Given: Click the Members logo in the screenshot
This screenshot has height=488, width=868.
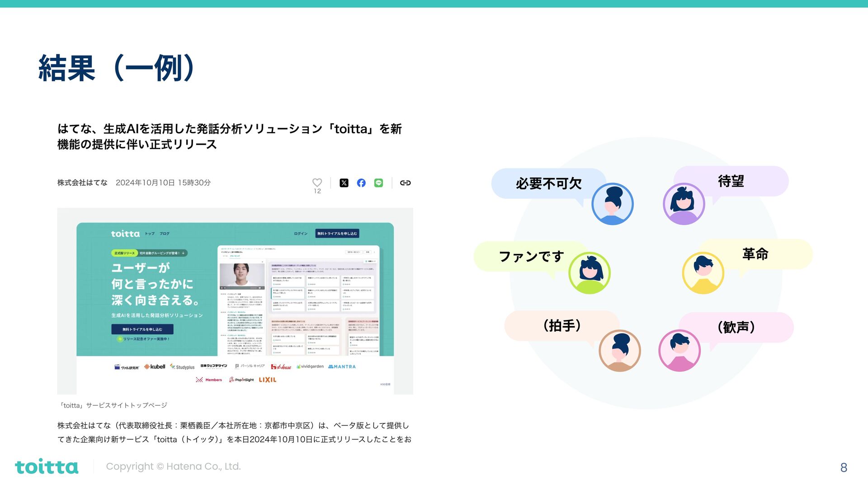Looking at the screenshot, I should (x=209, y=380).
